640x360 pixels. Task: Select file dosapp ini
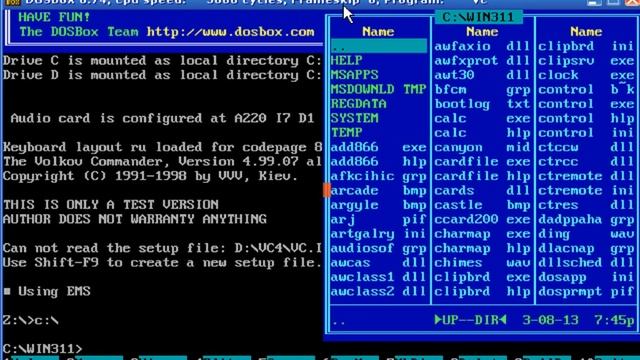tap(586, 277)
